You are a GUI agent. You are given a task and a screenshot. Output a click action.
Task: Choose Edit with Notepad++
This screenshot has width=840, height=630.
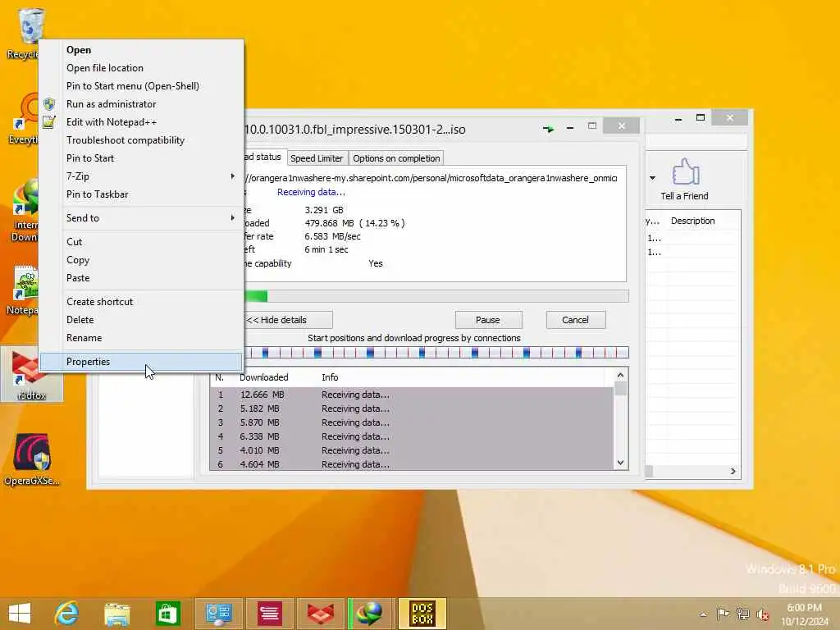[141, 122]
